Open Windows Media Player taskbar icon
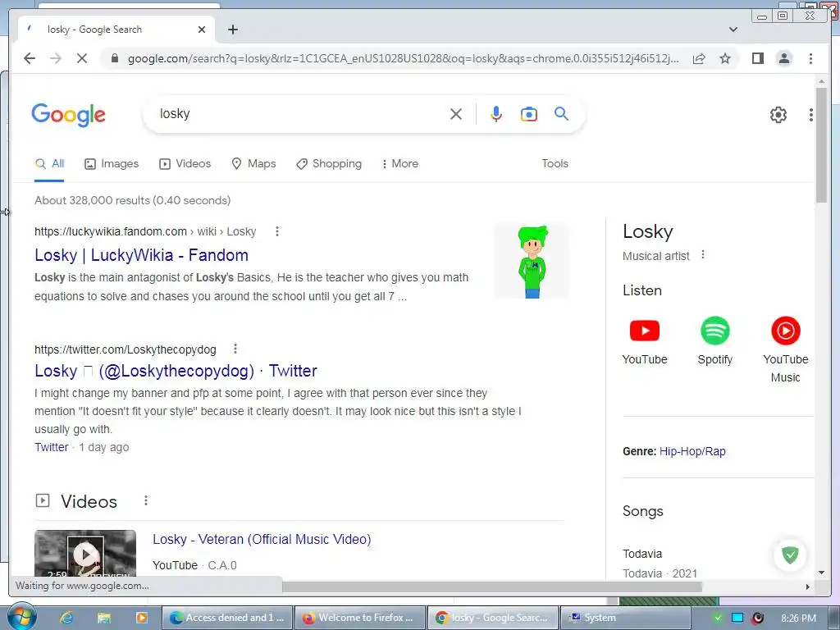Viewport: 840px width, 630px height. tap(142, 618)
